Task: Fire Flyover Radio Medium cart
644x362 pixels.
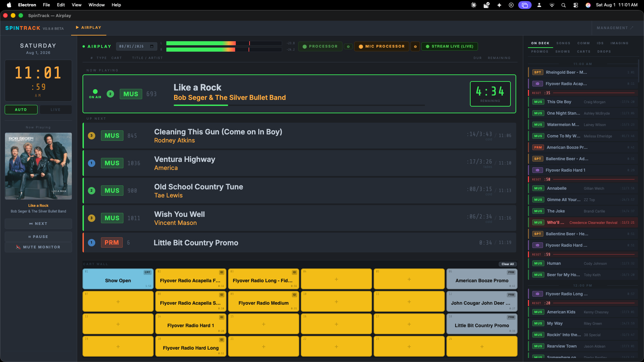Action: pos(264,301)
